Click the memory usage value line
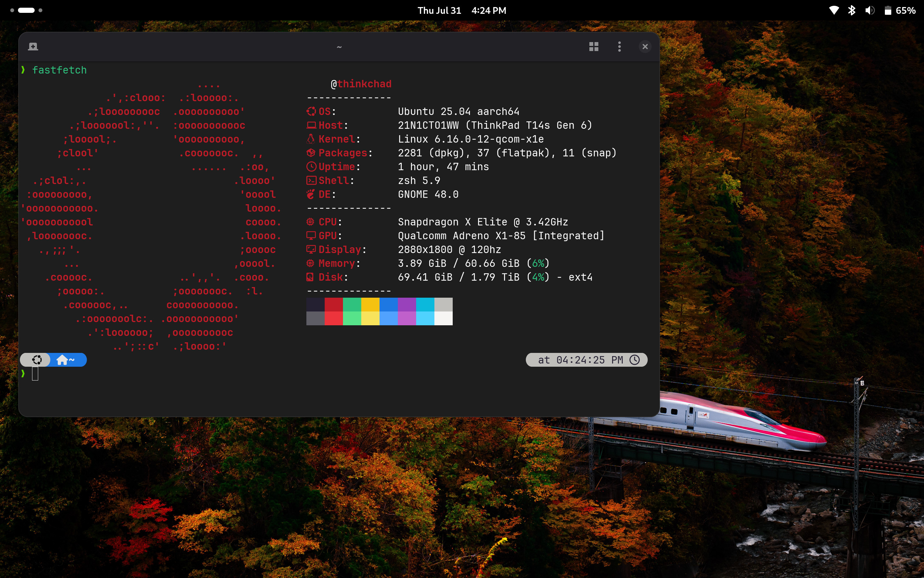Screen dimensions: 924x578 coord(474,263)
